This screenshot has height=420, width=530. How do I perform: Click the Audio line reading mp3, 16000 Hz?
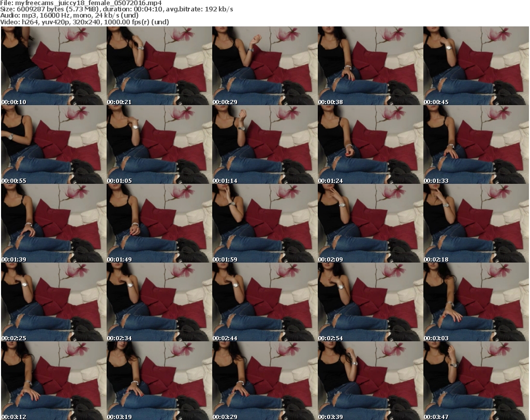click(x=69, y=16)
